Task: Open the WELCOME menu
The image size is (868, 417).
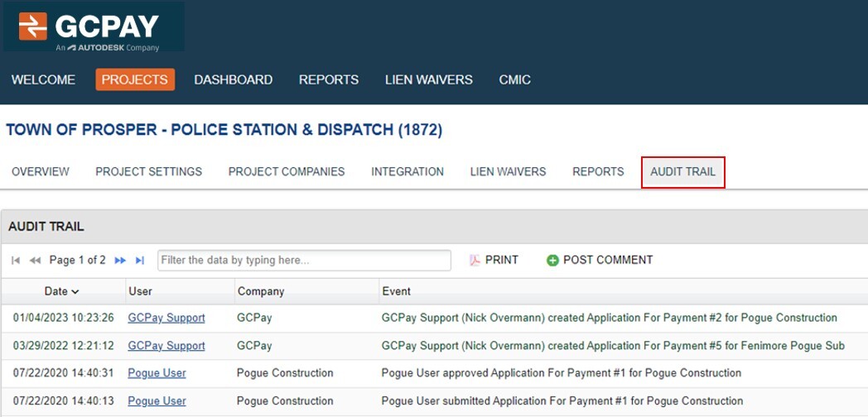Action: pyautogui.click(x=43, y=79)
